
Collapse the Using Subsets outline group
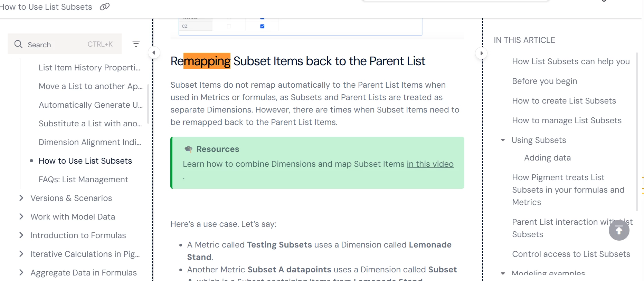coord(503,140)
